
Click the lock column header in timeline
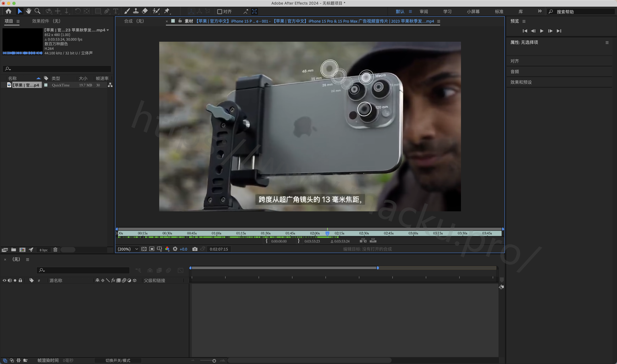[x=20, y=280]
